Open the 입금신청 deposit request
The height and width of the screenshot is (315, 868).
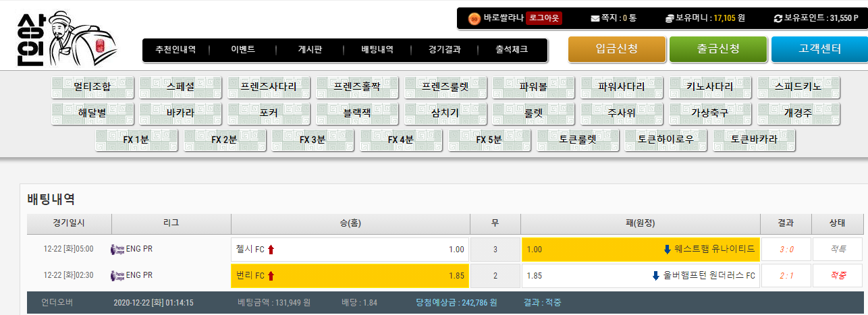[x=617, y=49]
